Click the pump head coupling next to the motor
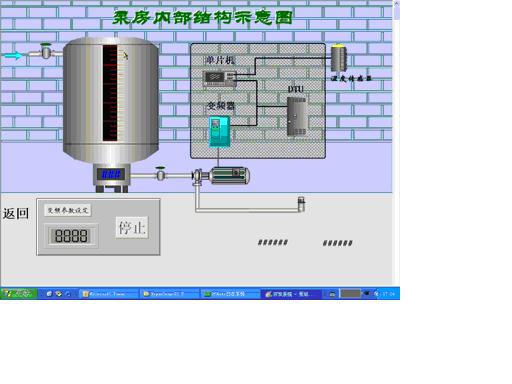The height and width of the screenshot is (384, 512). 198,176
